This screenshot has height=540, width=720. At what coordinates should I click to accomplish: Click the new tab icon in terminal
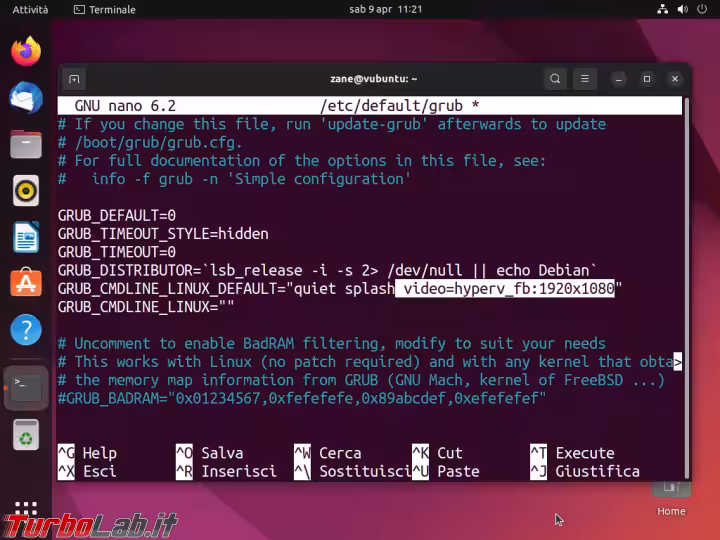(74, 79)
